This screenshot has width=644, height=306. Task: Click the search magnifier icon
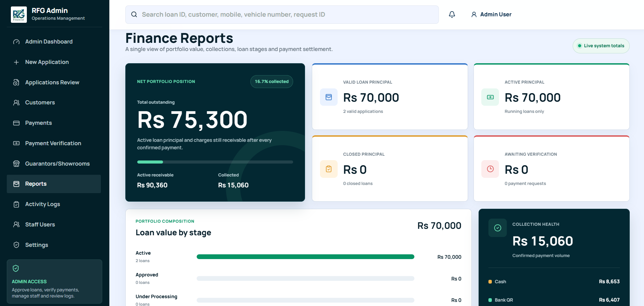pos(134,15)
